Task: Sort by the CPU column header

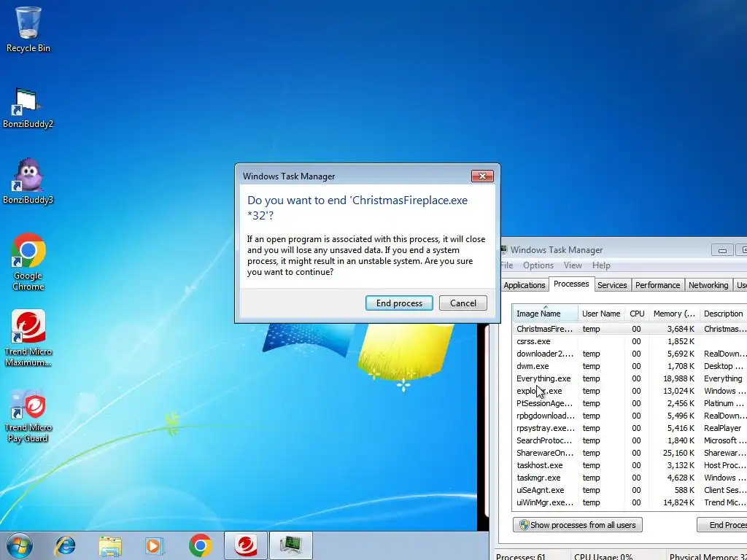Action: (637, 313)
